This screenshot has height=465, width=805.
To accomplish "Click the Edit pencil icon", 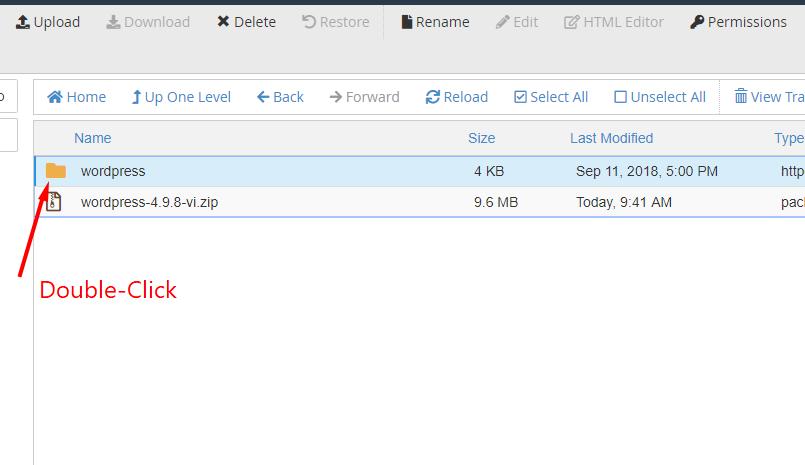I will click(503, 22).
